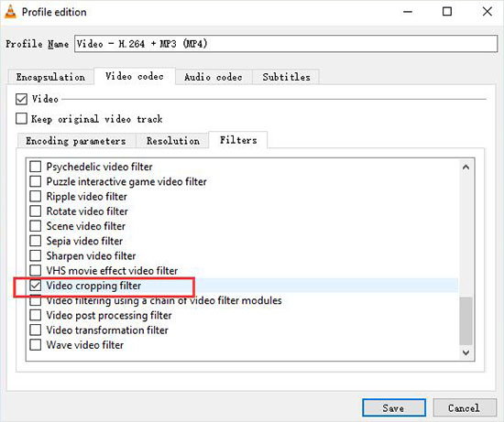Enable Psychedelic video filter checkbox

[36, 167]
